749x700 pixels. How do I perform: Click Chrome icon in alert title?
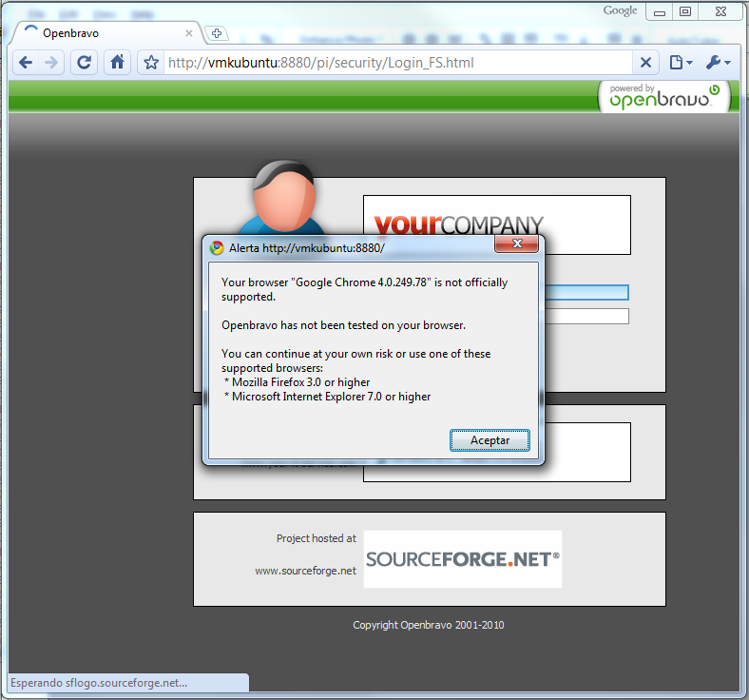(217, 247)
